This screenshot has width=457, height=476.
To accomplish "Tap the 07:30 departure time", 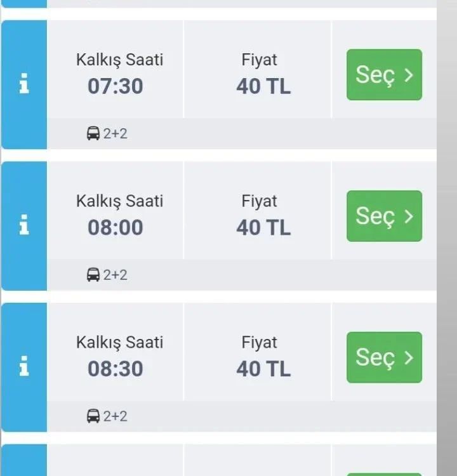I will pos(116,86).
